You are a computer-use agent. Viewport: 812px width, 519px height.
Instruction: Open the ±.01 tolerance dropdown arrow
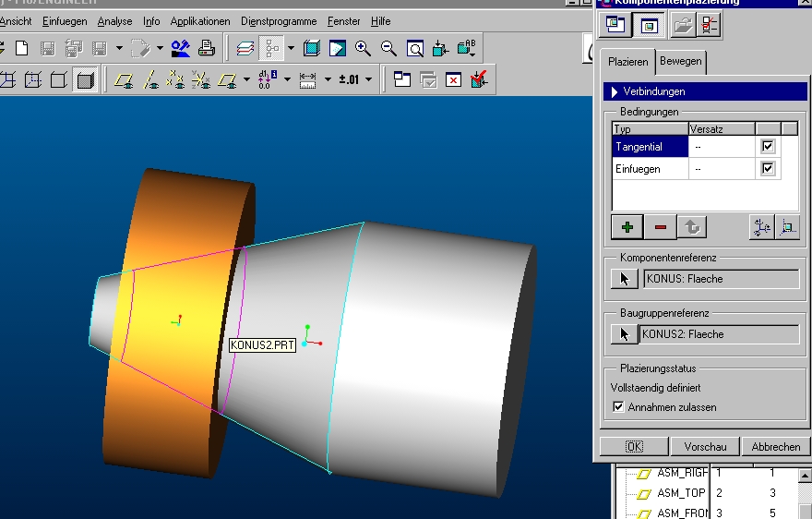pos(370,80)
